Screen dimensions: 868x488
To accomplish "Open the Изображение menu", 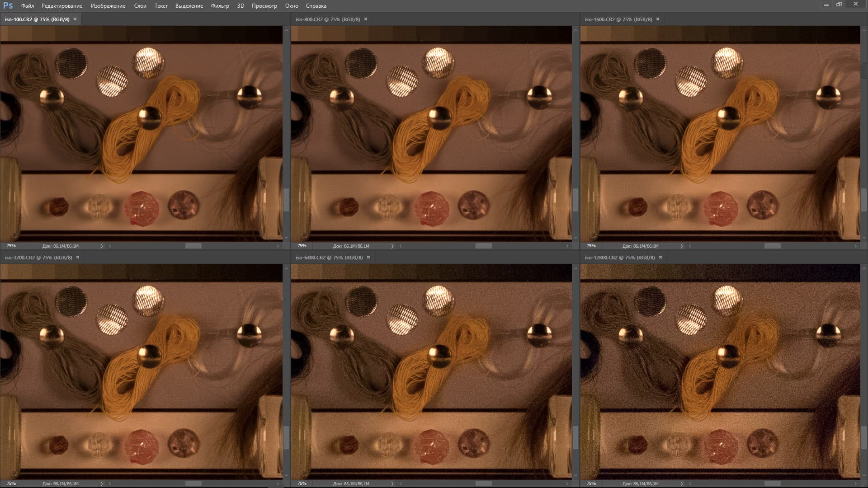I will [x=108, y=6].
